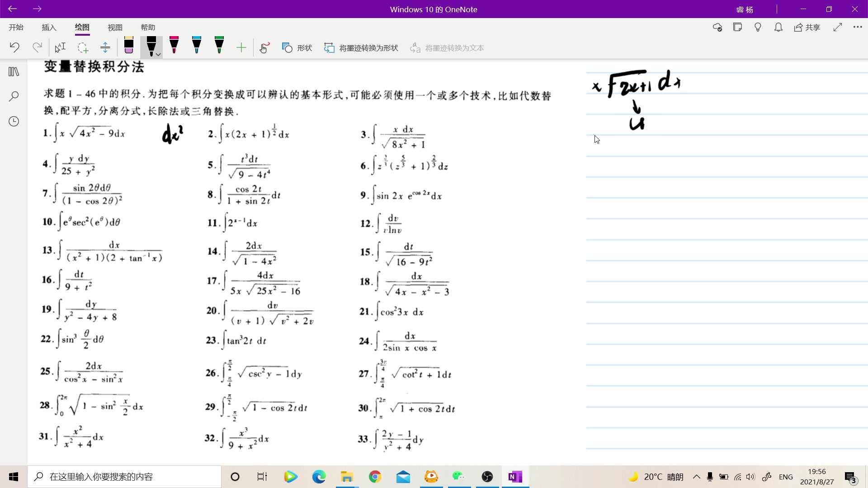Viewport: 868px width, 488px height.
Task: Open the more options ellipsis menu
Action: (x=857, y=28)
